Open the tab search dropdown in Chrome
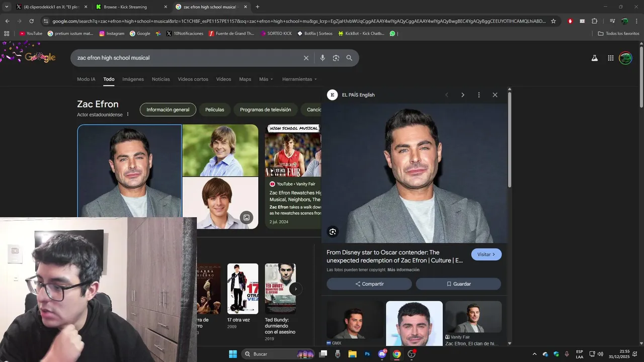Screen dimensions: 644x362 click(7, 7)
